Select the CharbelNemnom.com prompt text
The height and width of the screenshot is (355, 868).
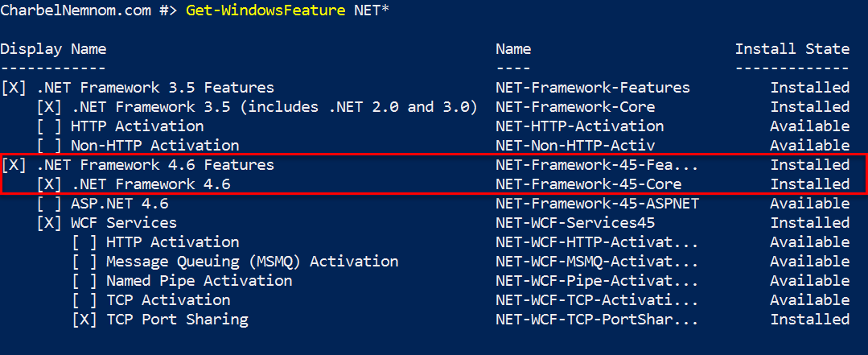(x=76, y=10)
